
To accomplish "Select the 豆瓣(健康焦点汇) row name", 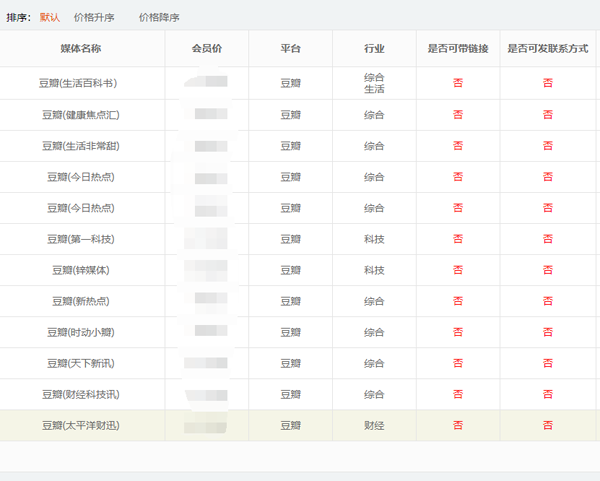I will click(x=80, y=115).
